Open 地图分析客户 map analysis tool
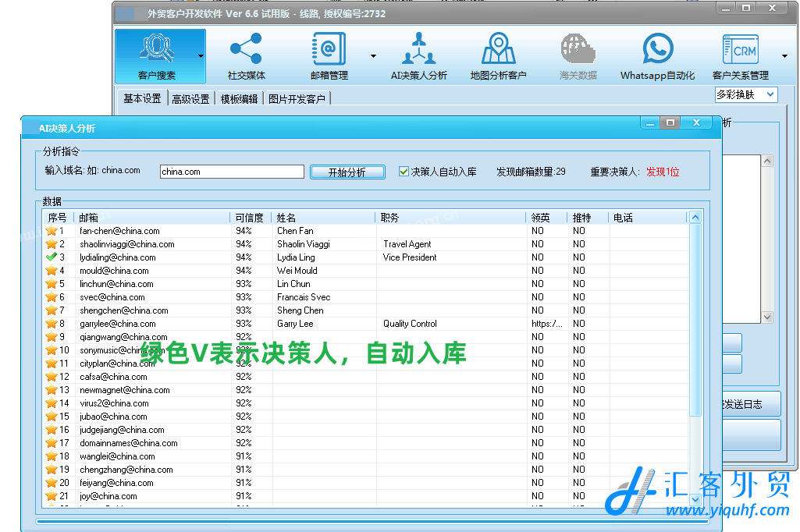This screenshot has width=800, height=532. point(498,56)
